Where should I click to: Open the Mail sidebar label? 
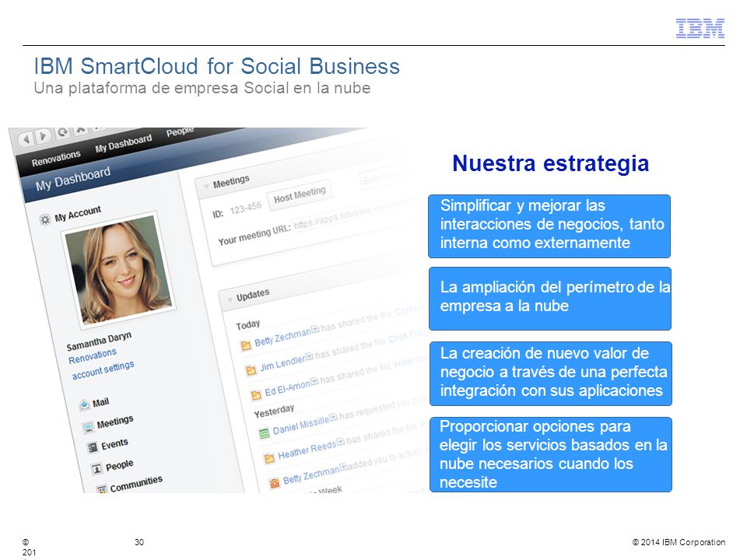(x=100, y=402)
